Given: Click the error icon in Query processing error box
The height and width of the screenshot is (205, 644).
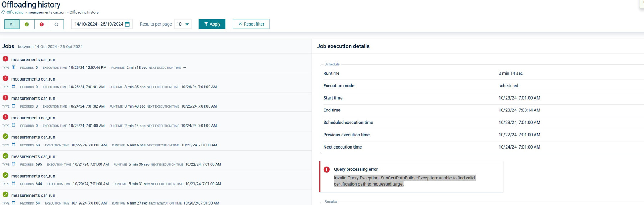Looking at the screenshot, I should pyautogui.click(x=326, y=169).
